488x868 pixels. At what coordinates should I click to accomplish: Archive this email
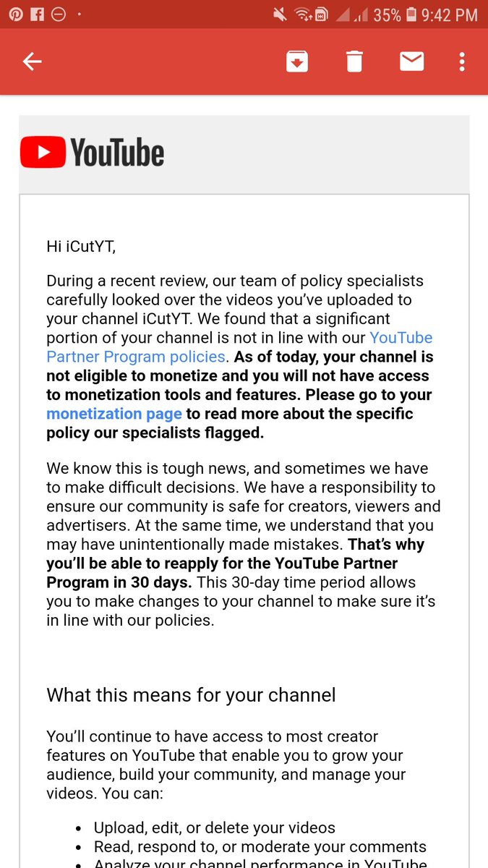(296, 61)
